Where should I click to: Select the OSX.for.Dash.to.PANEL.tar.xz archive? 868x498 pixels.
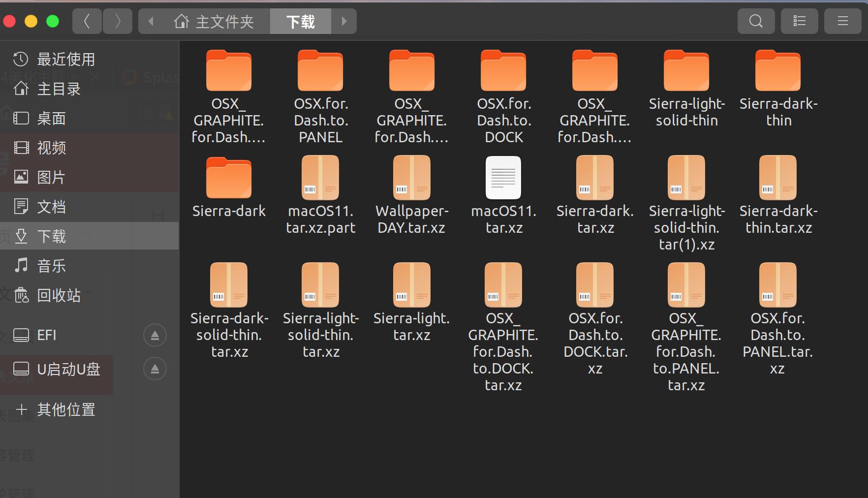point(778,319)
